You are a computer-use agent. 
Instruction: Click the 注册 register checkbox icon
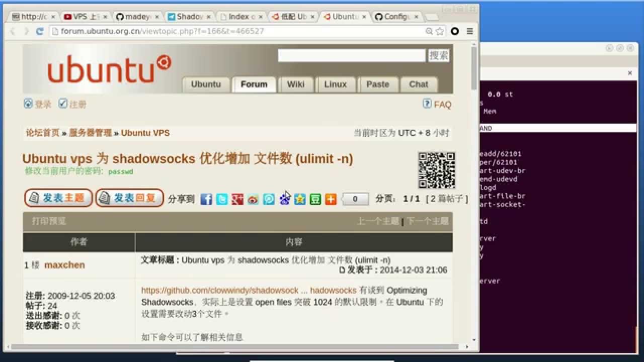[x=63, y=104]
